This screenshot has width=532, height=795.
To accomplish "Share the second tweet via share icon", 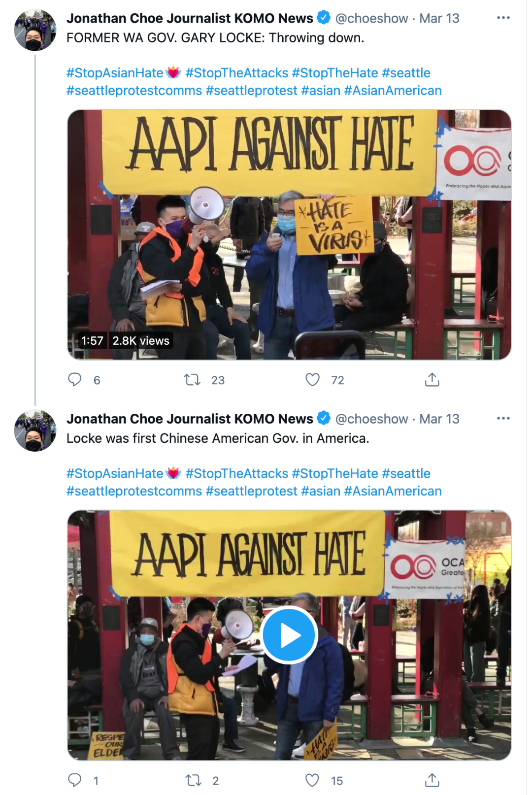I will (x=432, y=780).
